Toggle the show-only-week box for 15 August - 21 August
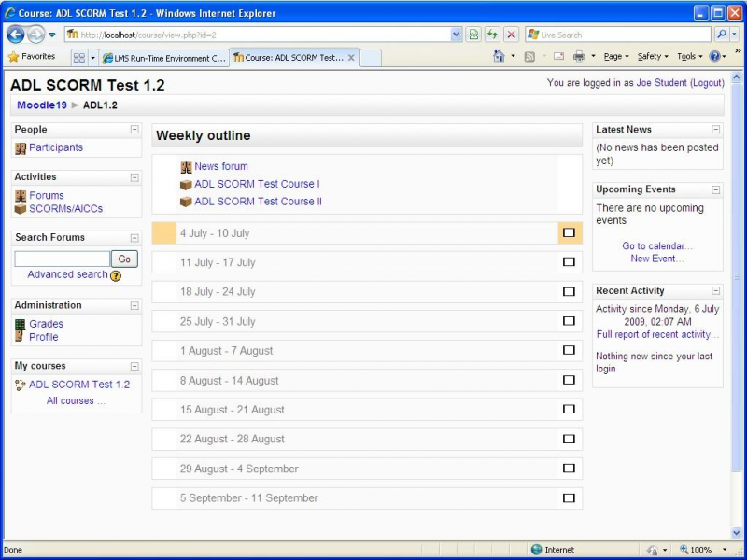747x560 pixels. click(569, 409)
